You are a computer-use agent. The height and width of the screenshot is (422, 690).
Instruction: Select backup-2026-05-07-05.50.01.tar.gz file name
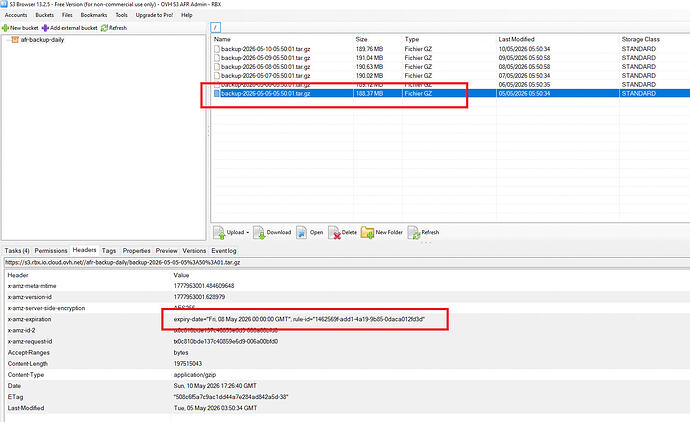[265, 76]
